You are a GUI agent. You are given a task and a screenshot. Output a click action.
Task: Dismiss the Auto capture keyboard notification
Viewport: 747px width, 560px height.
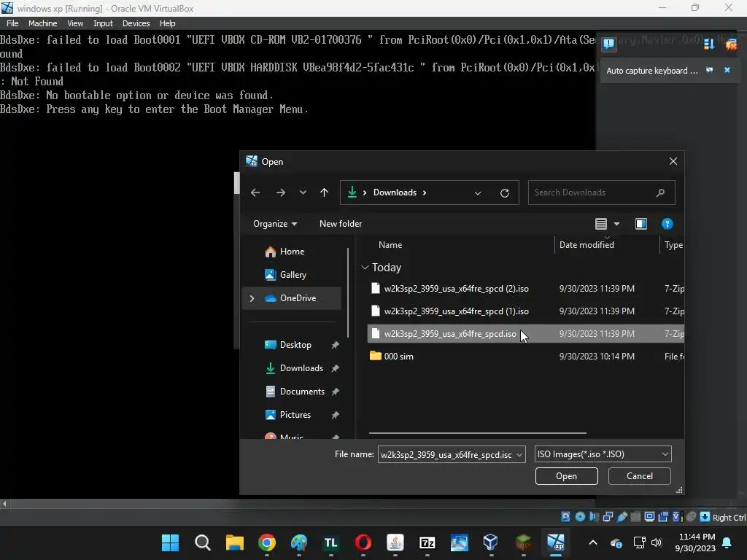(727, 70)
